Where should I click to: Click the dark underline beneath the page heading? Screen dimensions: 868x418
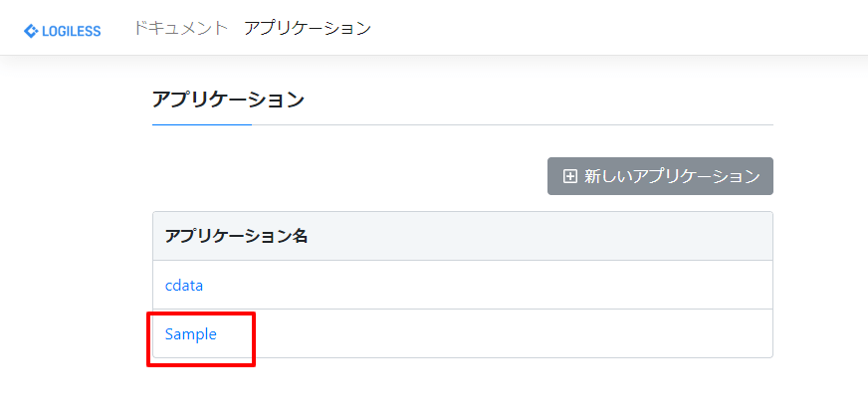201,125
